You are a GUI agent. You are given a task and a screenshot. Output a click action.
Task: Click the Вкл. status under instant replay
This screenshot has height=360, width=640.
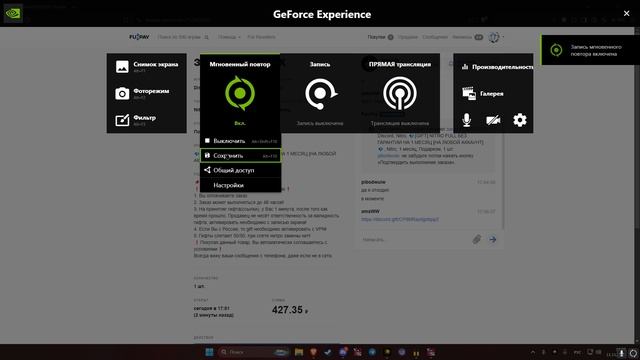[240, 123]
